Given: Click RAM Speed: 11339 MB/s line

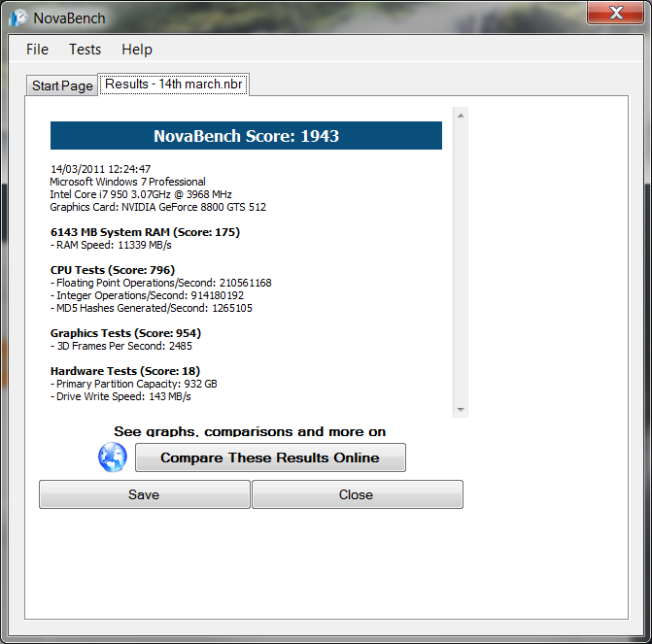Looking at the screenshot, I should point(111,245).
